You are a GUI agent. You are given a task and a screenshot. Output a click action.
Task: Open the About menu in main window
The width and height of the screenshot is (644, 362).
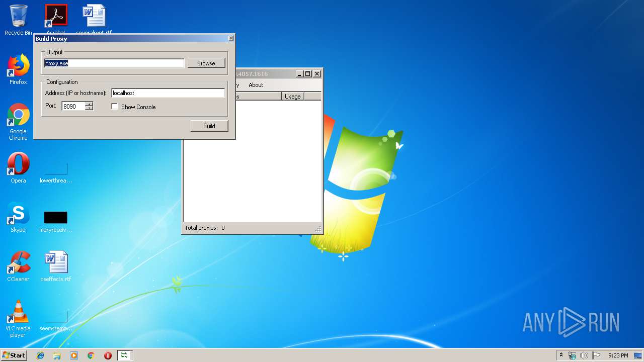(256, 85)
